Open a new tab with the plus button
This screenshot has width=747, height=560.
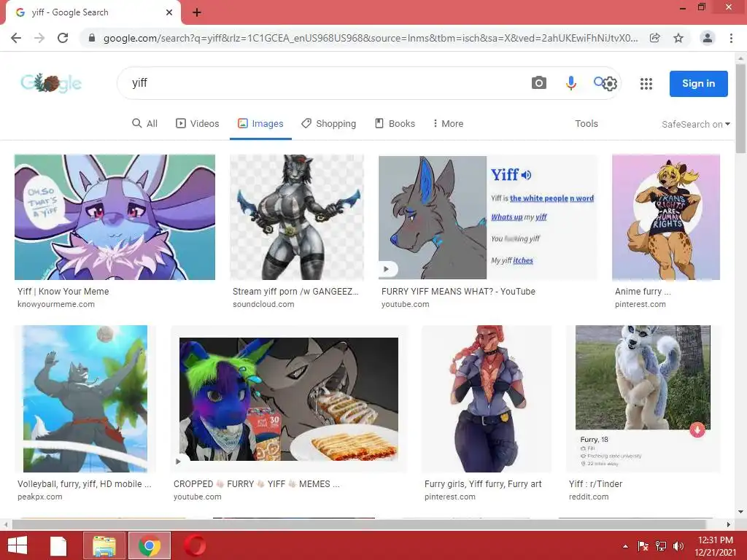197,13
